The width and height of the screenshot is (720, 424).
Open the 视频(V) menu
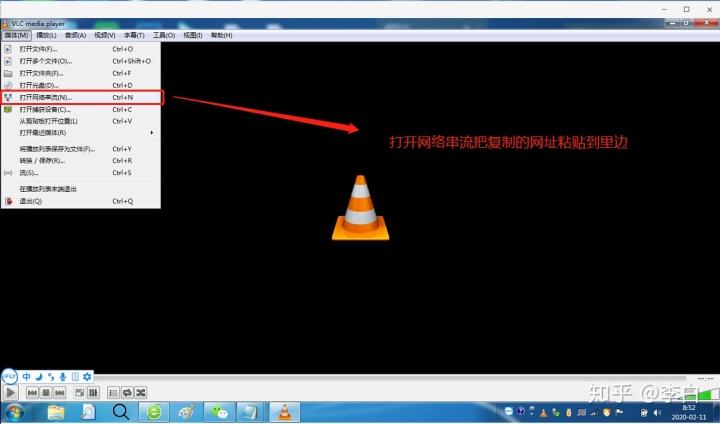105,35
